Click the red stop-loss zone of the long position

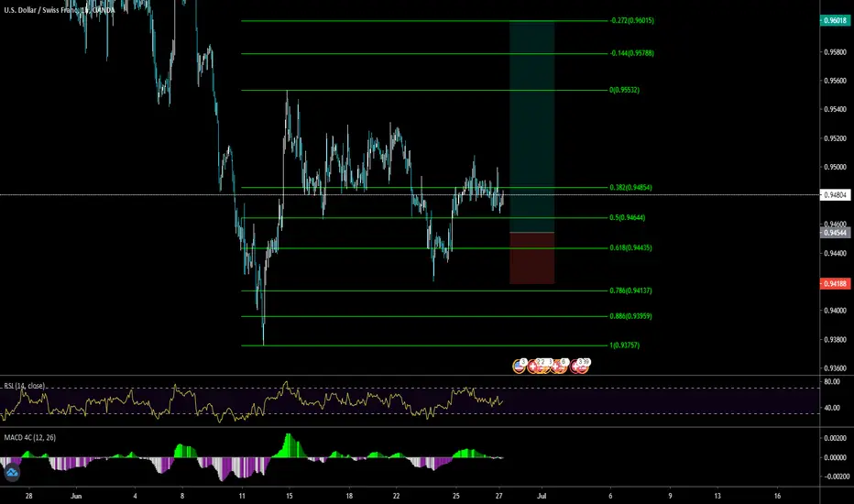[x=532, y=258]
